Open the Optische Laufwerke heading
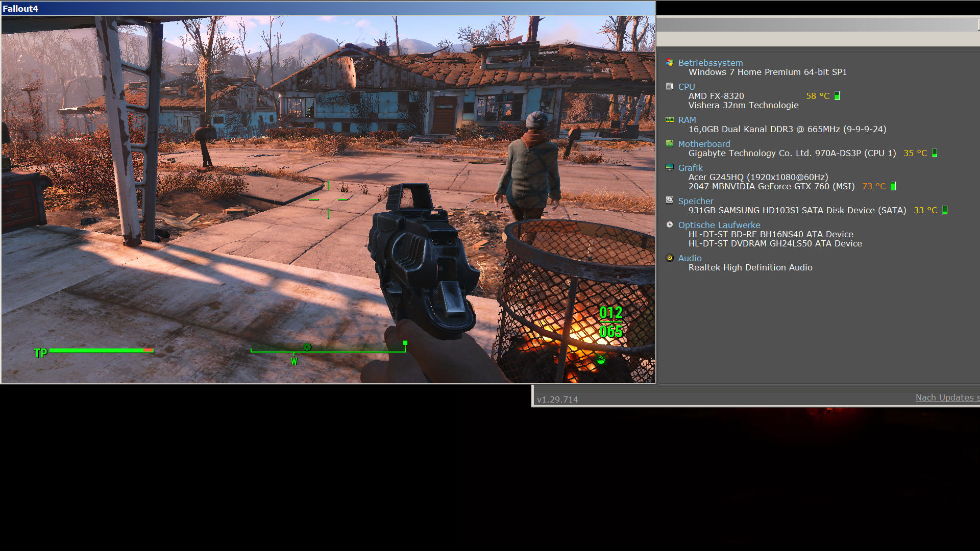This screenshot has width=980, height=551. point(719,225)
